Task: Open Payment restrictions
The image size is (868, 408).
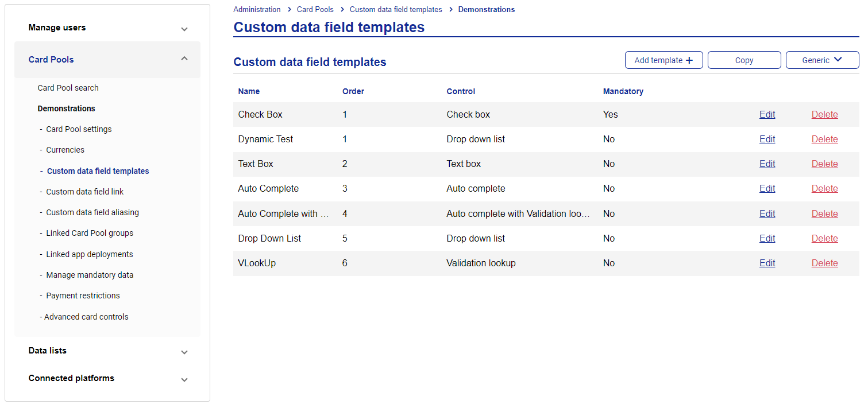Action: point(83,296)
